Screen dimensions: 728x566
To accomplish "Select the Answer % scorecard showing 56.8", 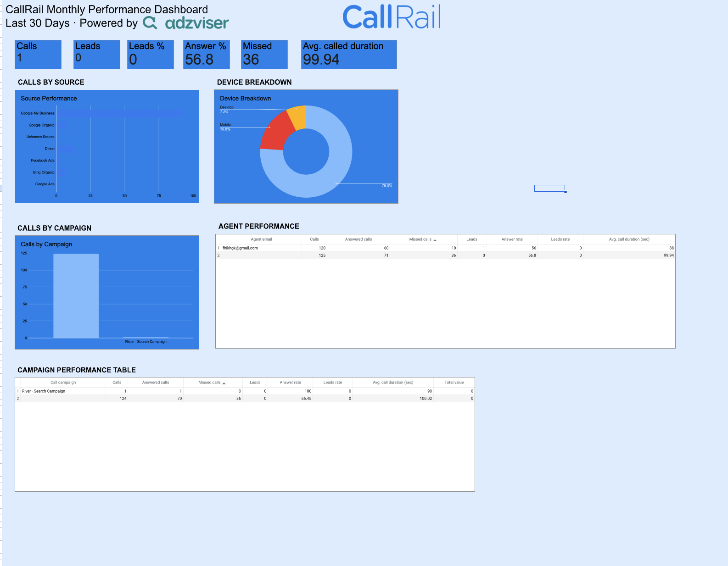I will point(206,55).
